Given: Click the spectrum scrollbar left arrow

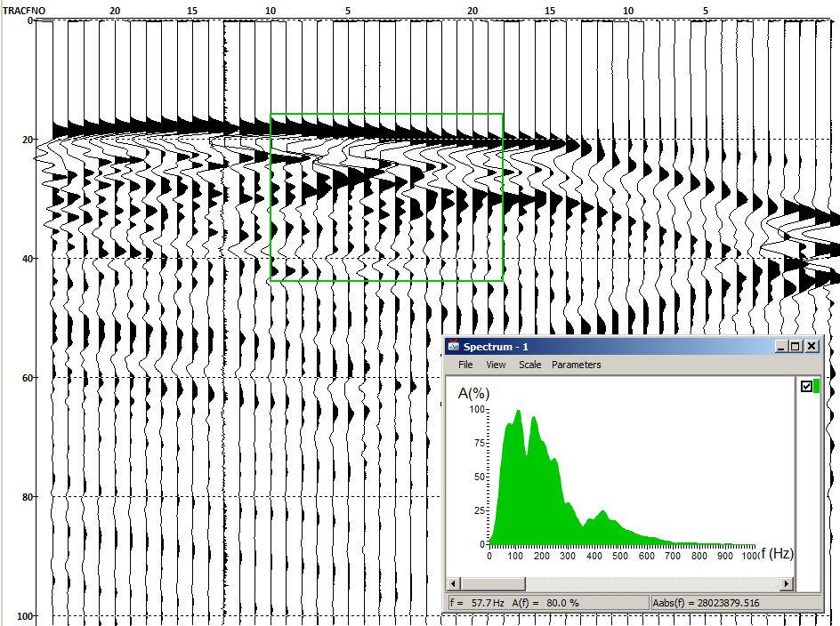Looking at the screenshot, I should click(454, 583).
